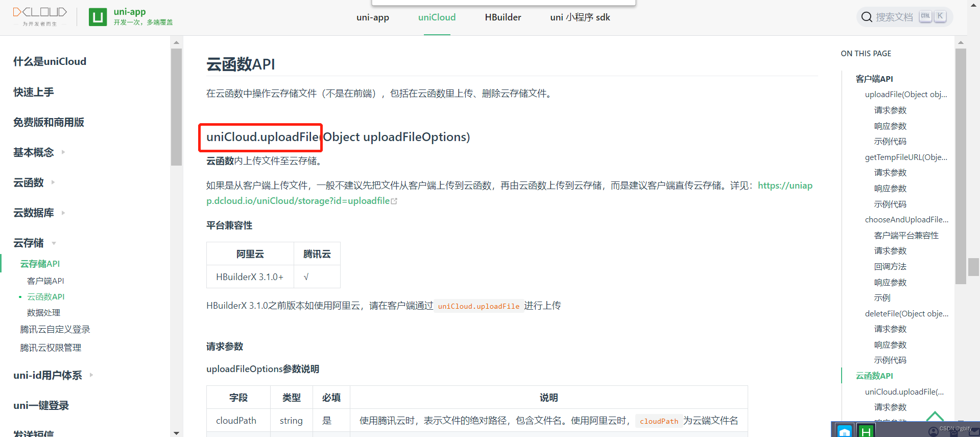This screenshot has height=437, width=980.
Task: Focus the 搜索文档 search field
Action: (904, 17)
